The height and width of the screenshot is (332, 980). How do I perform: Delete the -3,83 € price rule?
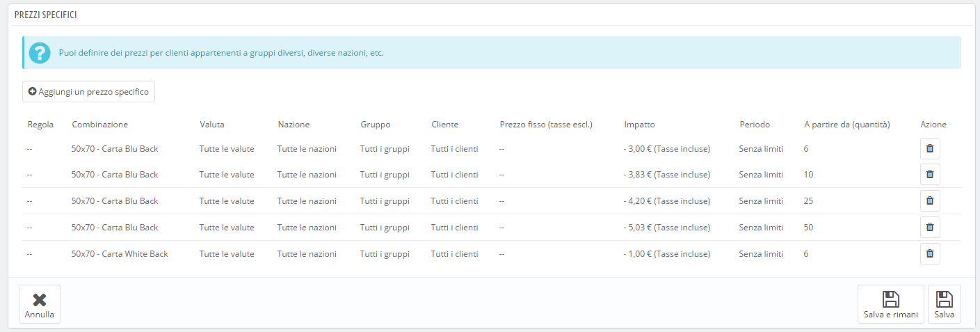pos(930,175)
